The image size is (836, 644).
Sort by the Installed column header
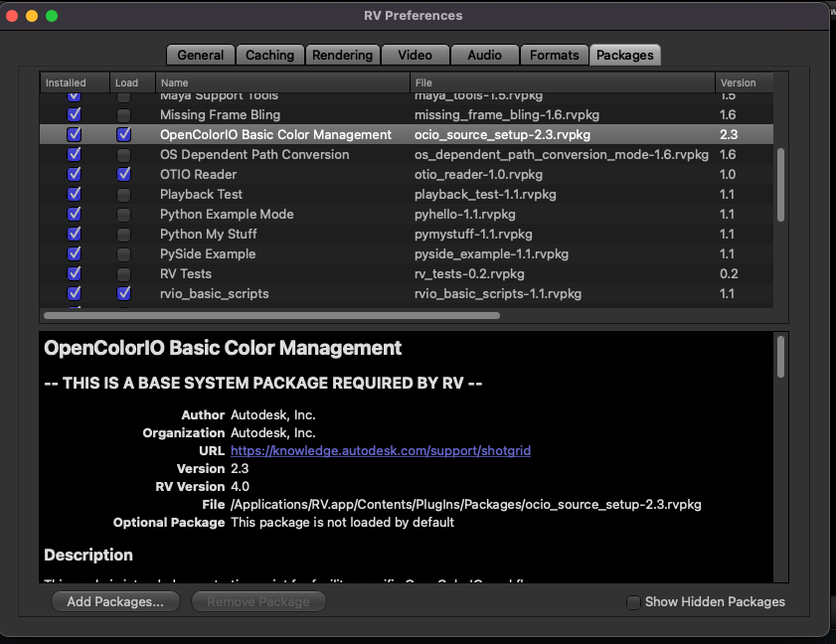(75, 82)
